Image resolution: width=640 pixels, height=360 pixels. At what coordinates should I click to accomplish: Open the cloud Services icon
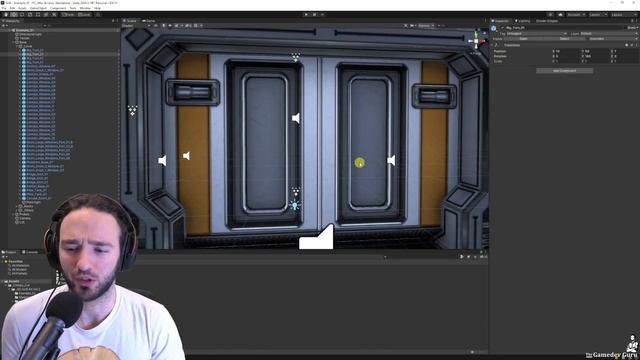point(560,15)
